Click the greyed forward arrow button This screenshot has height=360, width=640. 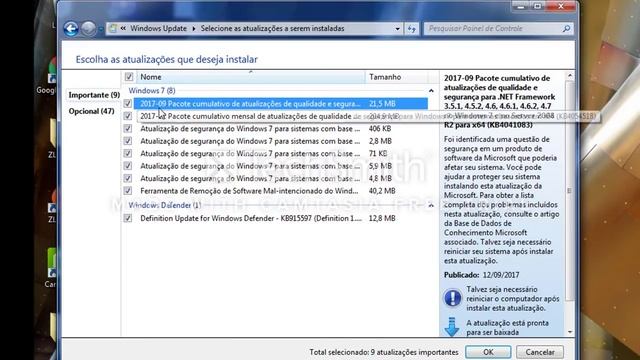pos(88,29)
